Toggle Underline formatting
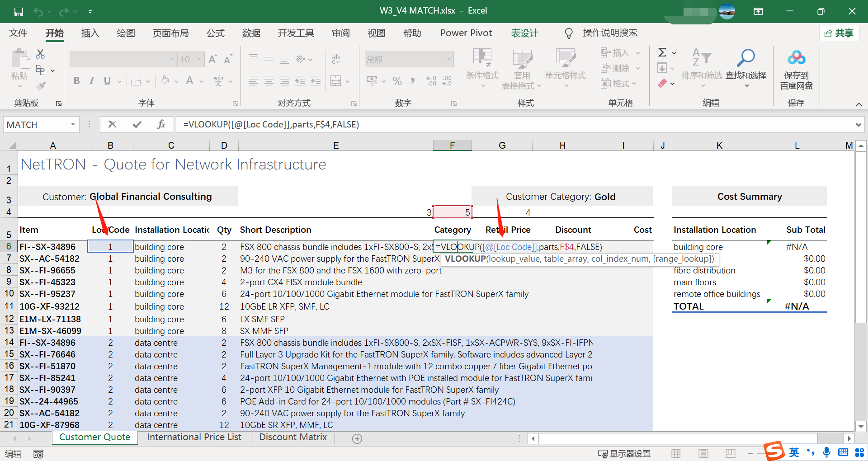This screenshot has height=461, width=868. coord(107,81)
